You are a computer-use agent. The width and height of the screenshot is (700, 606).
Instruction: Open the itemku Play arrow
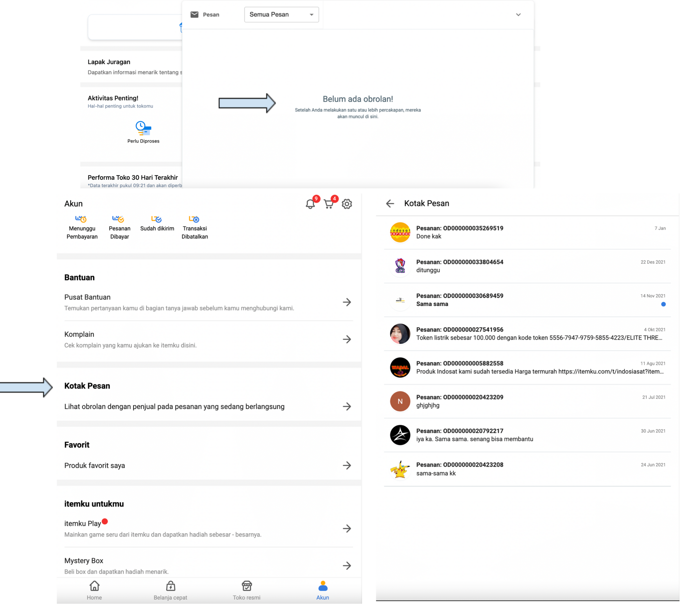(x=346, y=529)
